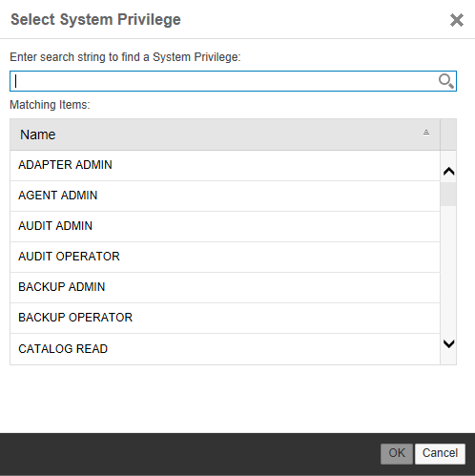Select CATALOG READ privilege
Screen dimensions: 475x476
(x=225, y=349)
